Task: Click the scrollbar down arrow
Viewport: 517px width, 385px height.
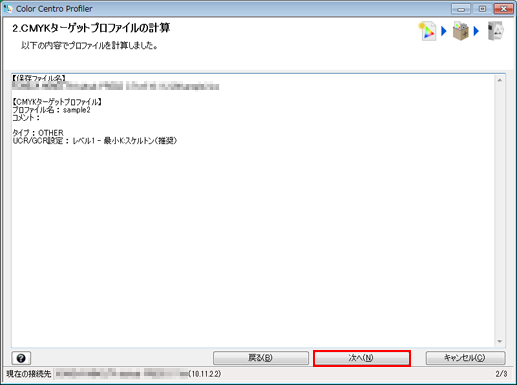Action: pyautogui.click(x=500, y=341)
